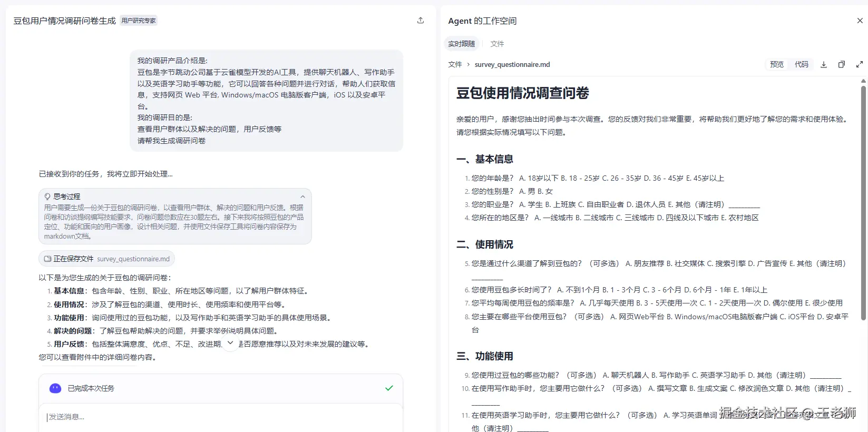Focus the 发送消息 message input field
Image resolution: width=868 pixels, height=432 pixels.
(x=221, y=417)
